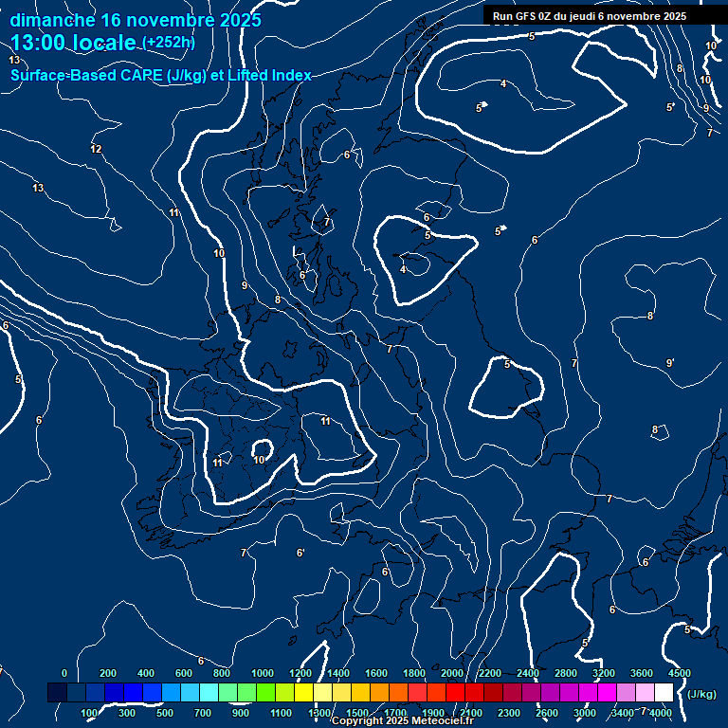Screen dimensions: 728x728
Task: Click the 'Copyright 2025 Meteociel.fr' text
Action: 403,720
